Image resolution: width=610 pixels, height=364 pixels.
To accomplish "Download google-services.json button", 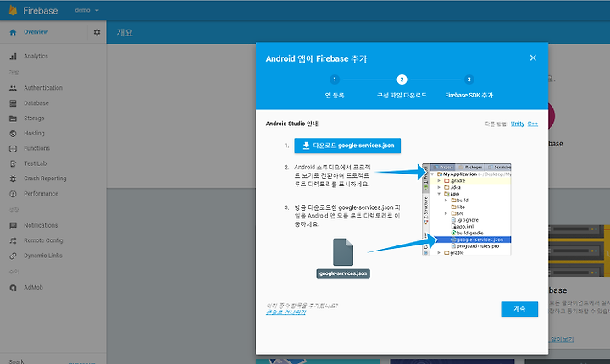I will pos(347,146).
